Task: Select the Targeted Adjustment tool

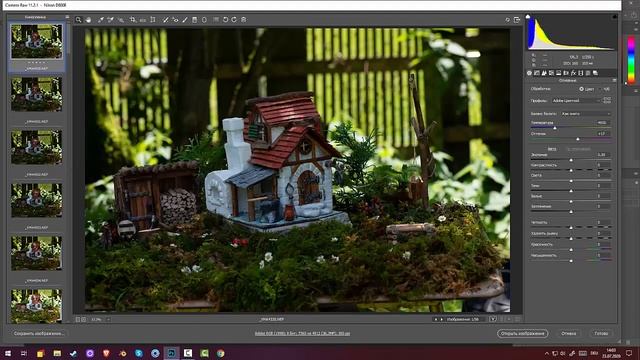Action: (121, 20)
